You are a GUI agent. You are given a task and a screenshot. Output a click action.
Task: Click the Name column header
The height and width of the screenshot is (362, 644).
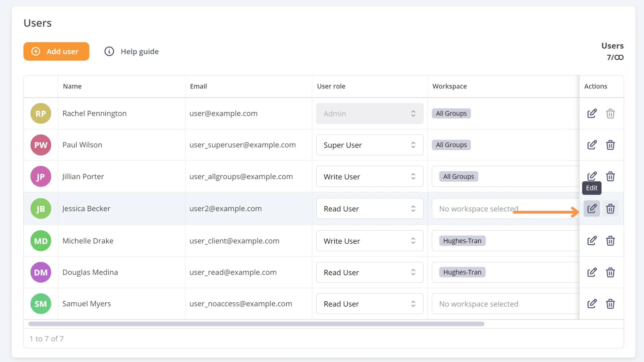(x=72, y=86)
